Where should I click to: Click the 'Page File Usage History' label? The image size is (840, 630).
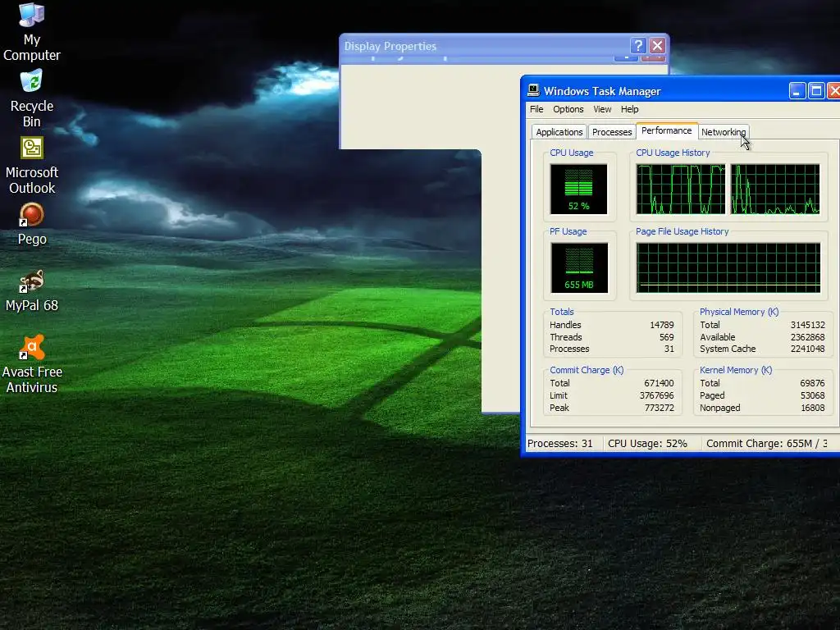tap(682, 231)
